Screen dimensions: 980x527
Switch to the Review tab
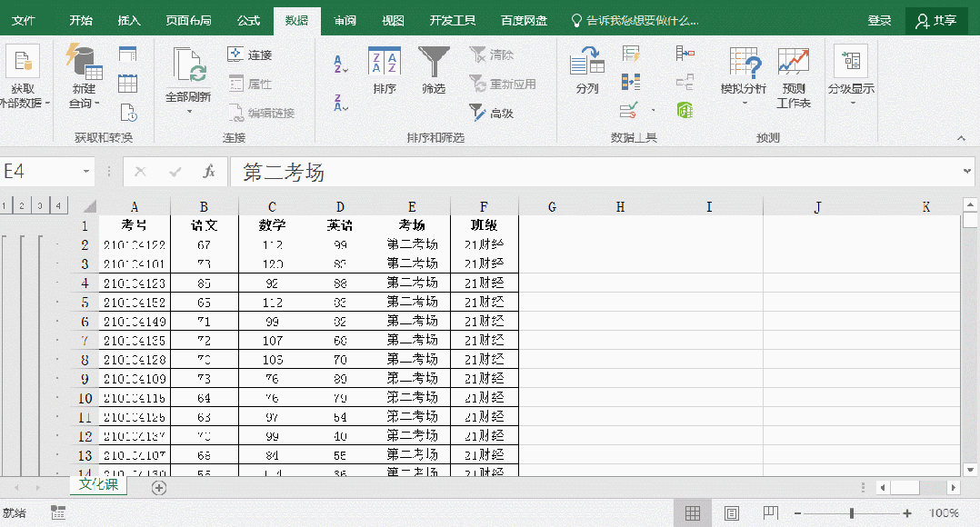345,21
